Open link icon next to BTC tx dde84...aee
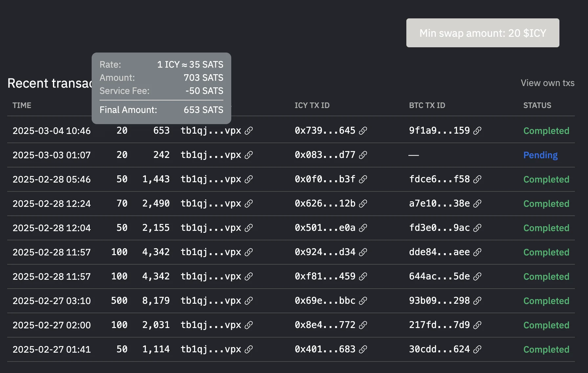588x373 pixels. pyautogui.click(x=477, y=252)
